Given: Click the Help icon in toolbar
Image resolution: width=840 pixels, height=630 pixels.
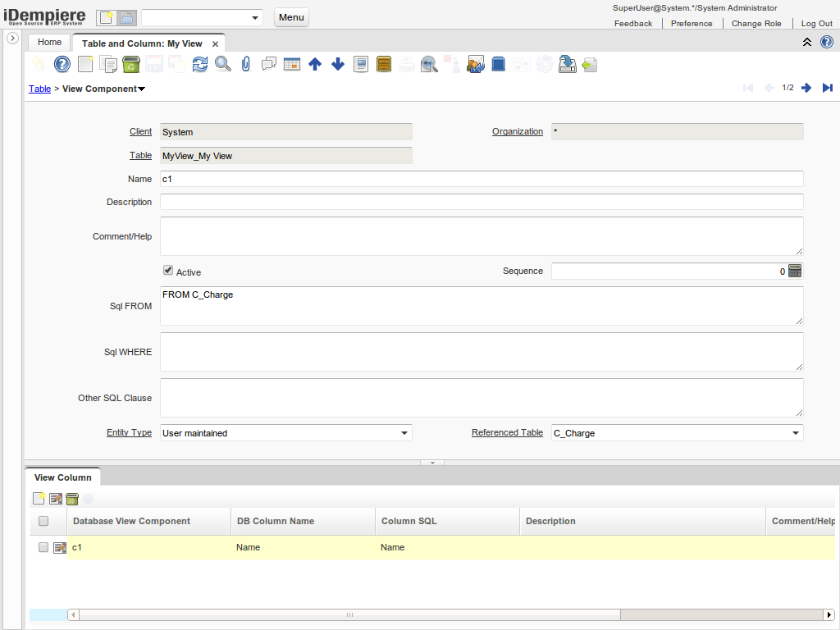Looking at the screenshot, I should point(62,64).
